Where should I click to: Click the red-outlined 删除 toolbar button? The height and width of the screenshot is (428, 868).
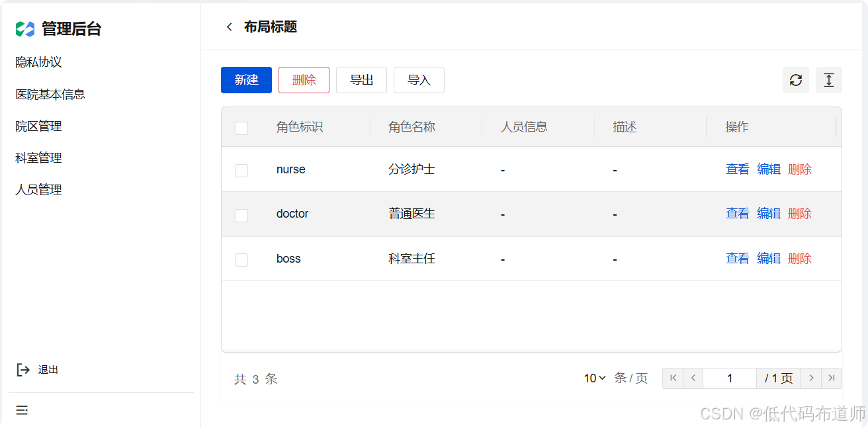(x=304, y=80)
